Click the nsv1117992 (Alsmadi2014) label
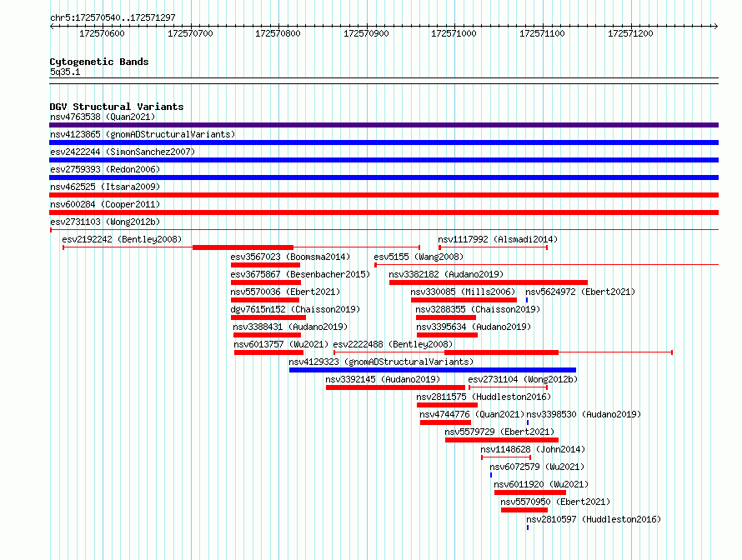The image size is (742, 560). tap(498, 239)
